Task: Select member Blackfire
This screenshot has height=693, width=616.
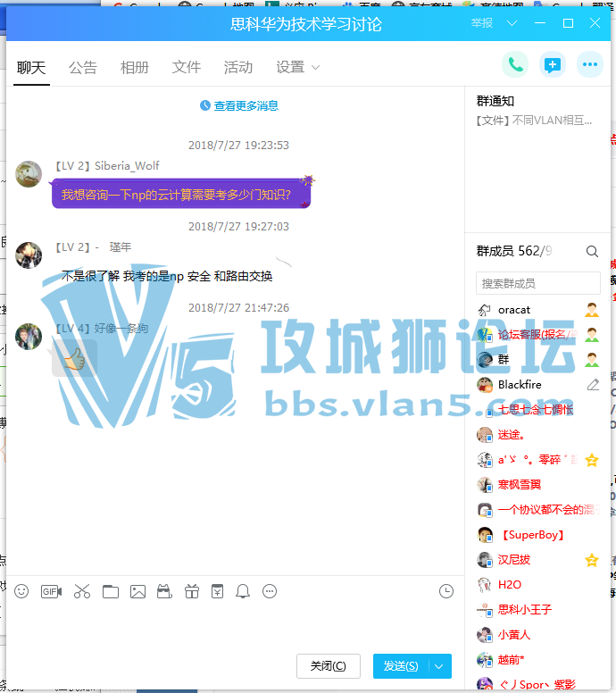Action: point(538,385)
